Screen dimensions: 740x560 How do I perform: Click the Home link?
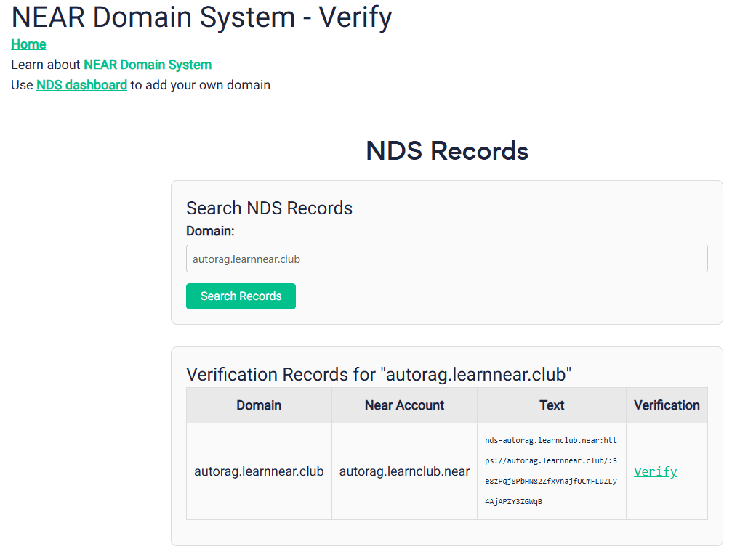tap(28, 44)
